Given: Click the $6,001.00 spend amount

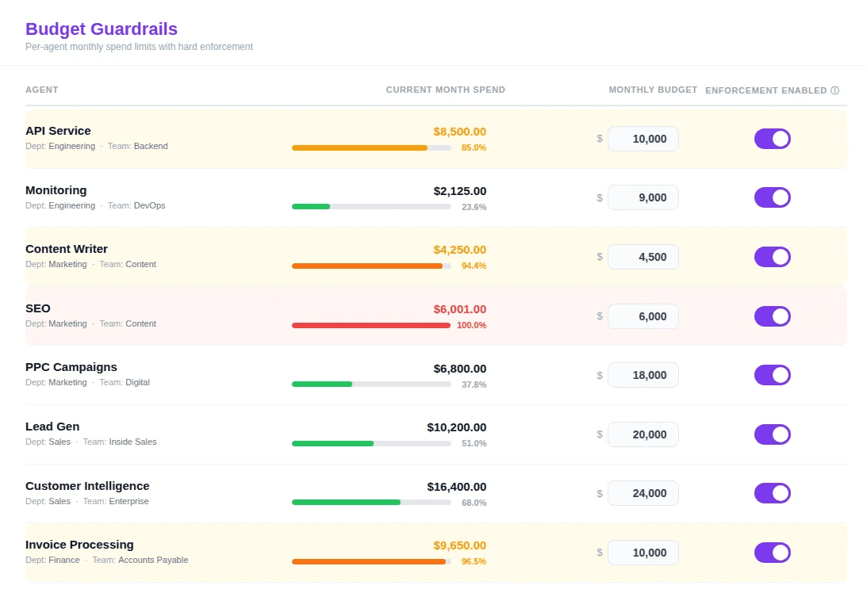Looking at the screenshot, I should [459, 309].
